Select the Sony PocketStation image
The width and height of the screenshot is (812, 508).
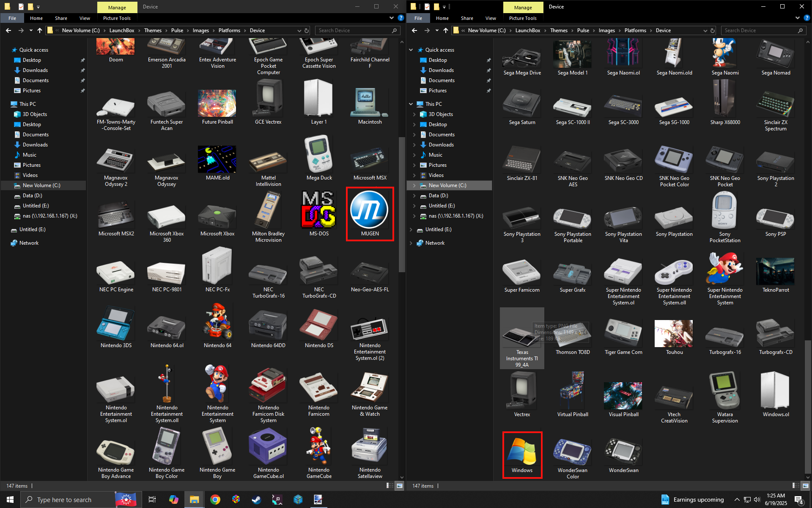tap(725, 218)
